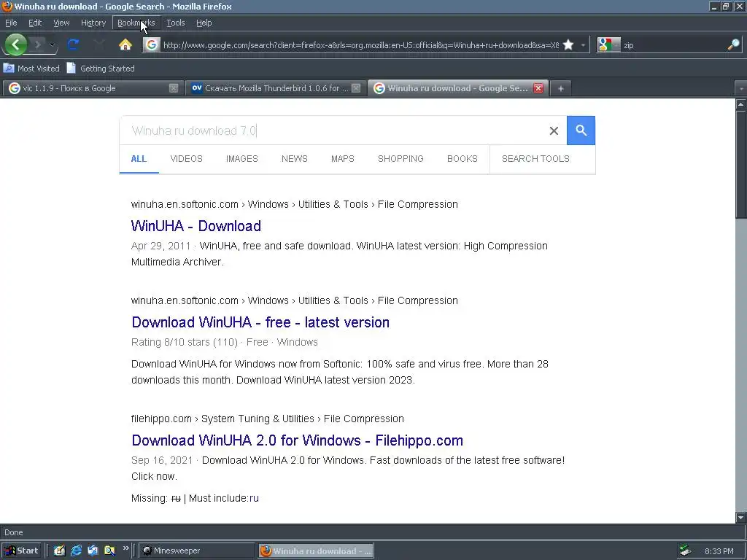747x560 pixels.
Task: Close the Mozilla Thunderbird tab
Action: pyautogui.click(x=356, y=88)
